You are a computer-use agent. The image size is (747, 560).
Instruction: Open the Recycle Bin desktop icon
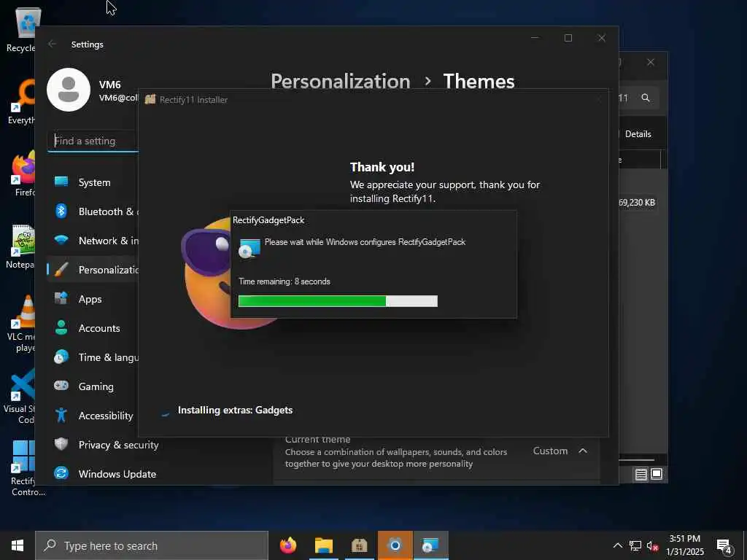point(21,29)
